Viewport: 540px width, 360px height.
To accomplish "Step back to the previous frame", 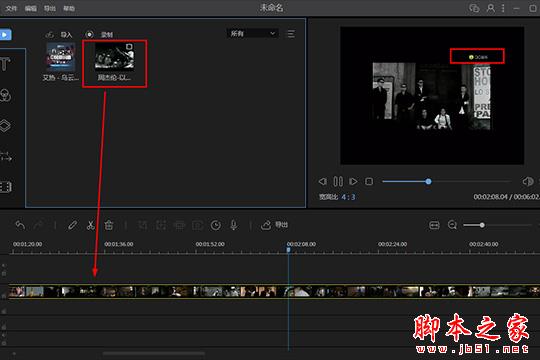I will pos(322,181).
